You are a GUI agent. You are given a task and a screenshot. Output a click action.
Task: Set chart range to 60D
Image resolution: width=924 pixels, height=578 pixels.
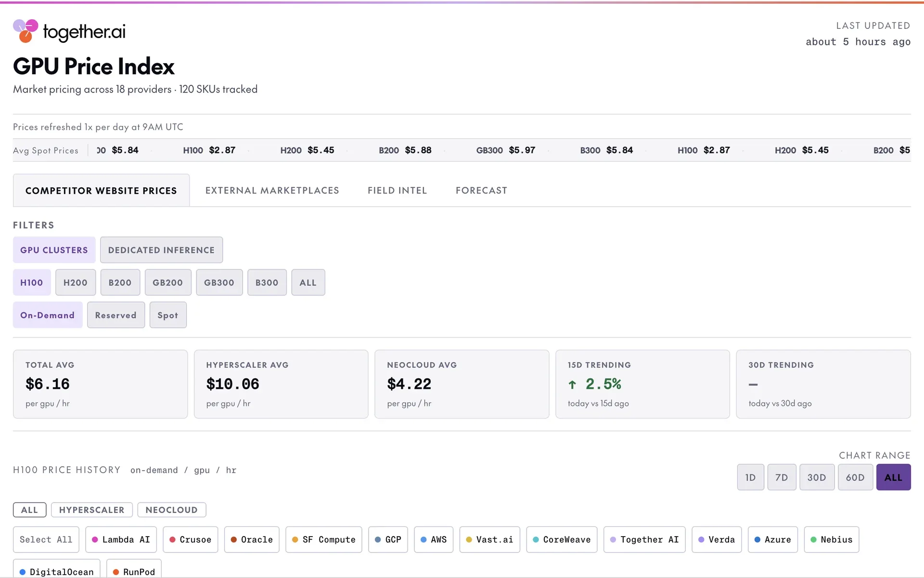[x=855, y=477]
